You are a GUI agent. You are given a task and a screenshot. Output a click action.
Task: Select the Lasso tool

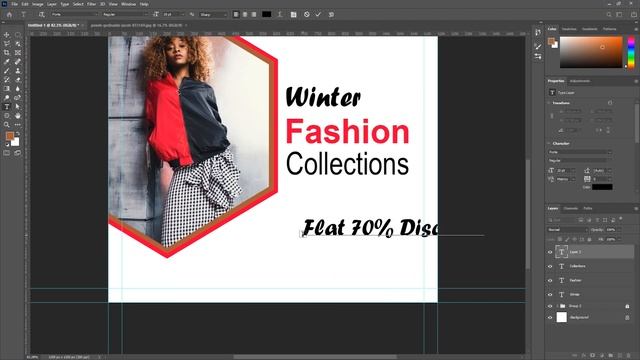[7, 44]
